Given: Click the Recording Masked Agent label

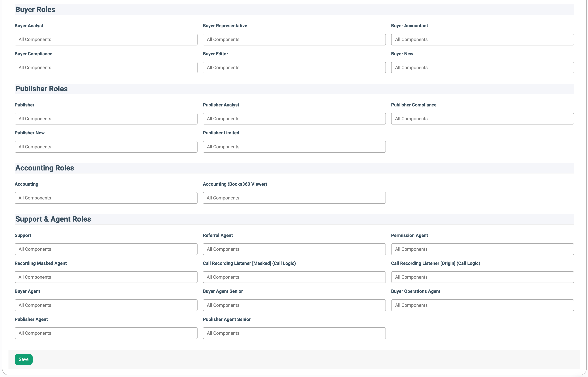Looking at the screenshot, I should click(41, 263).
